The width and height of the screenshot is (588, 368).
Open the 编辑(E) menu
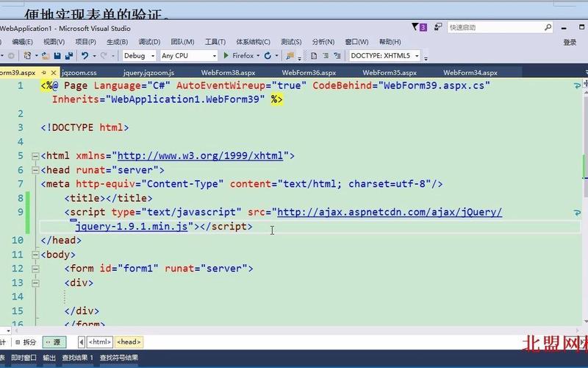tap(22, 42)
